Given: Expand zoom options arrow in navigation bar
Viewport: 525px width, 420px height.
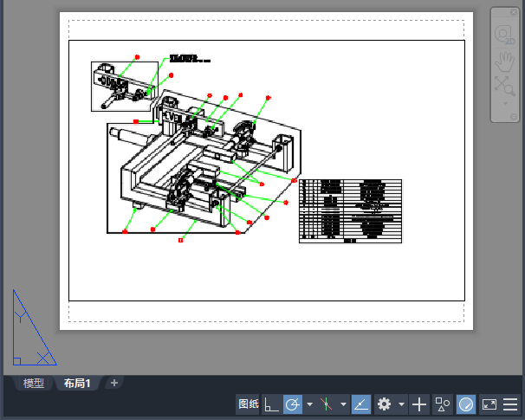Looking at the screenshot, I should pos(505,103).
